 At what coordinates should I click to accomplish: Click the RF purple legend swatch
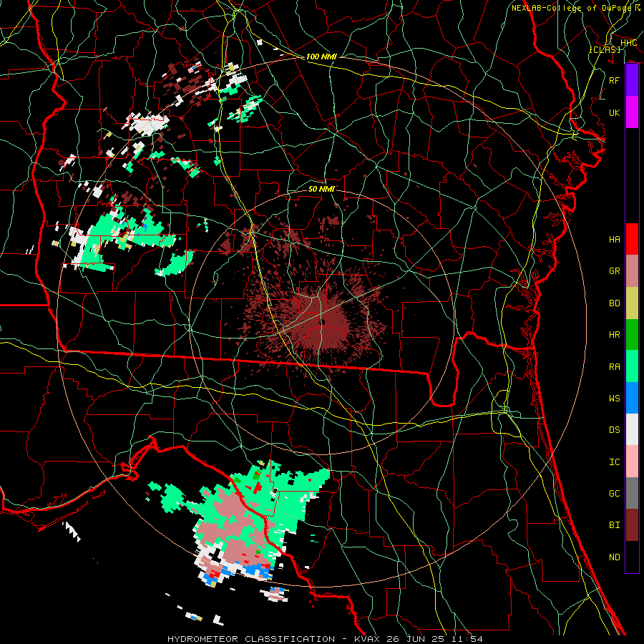[x=632, y=80]
